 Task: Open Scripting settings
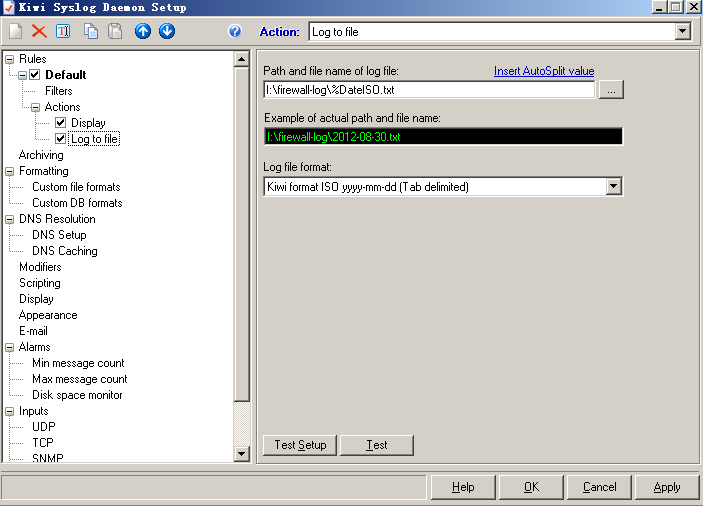coord(40,283)
